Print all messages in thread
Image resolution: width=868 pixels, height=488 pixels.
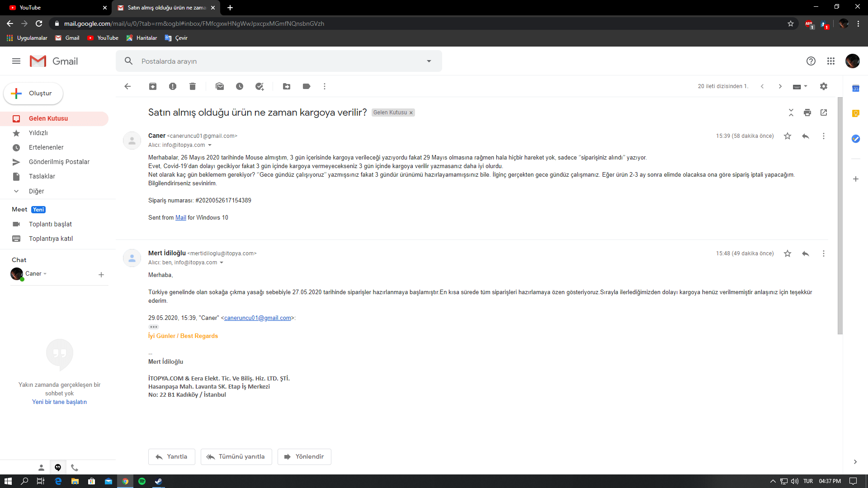[x=807, y=113]
